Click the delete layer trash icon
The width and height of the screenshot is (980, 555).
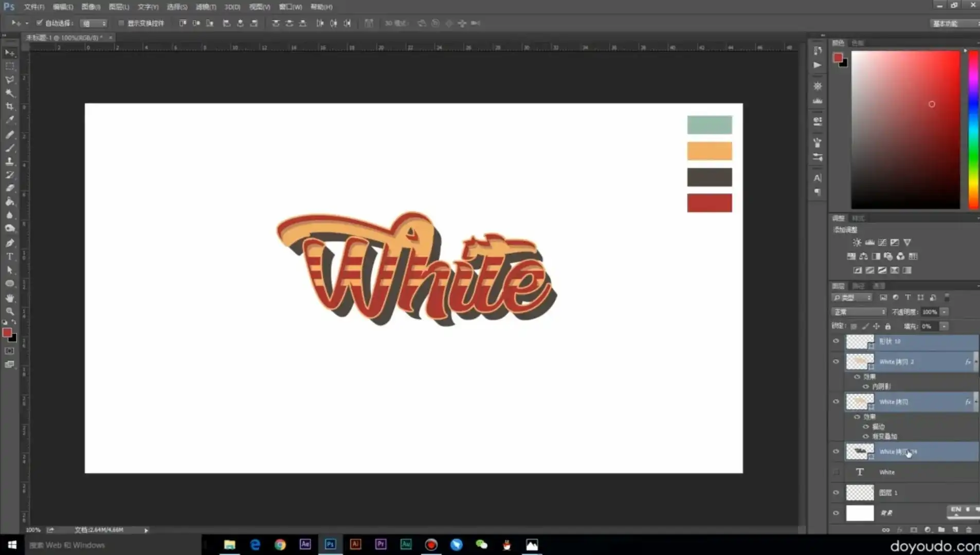(969, 530)
